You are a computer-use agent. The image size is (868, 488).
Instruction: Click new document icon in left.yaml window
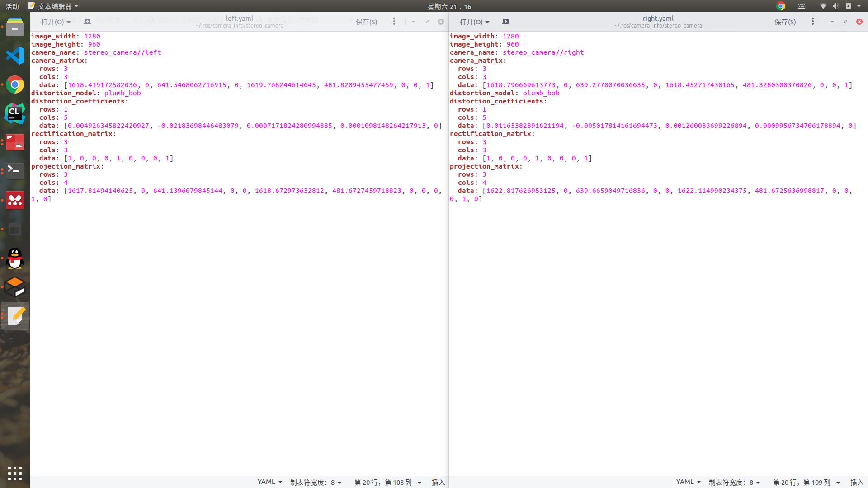[87, 22]
